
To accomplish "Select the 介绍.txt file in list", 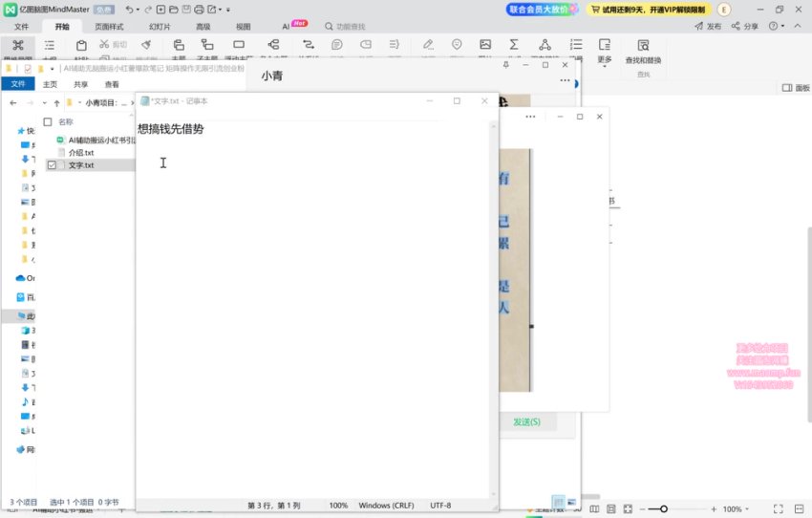I will tap(80, 153).
